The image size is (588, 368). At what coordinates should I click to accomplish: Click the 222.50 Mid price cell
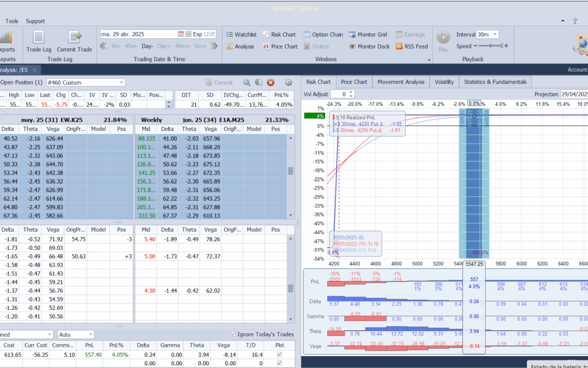coord(146,215)
